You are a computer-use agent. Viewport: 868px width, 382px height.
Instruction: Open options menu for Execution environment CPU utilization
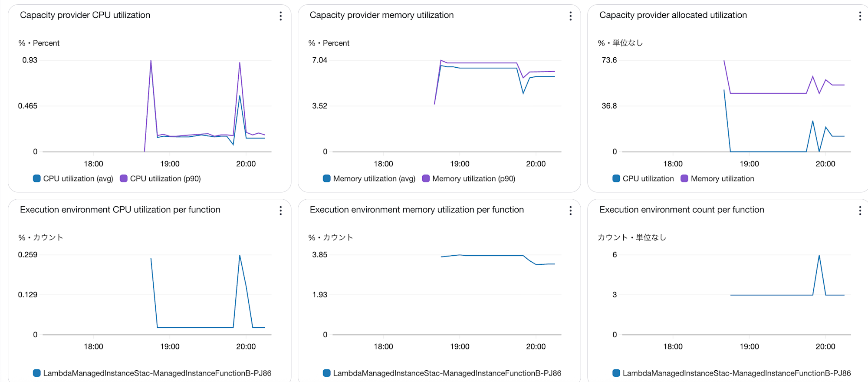coord(281,211)
